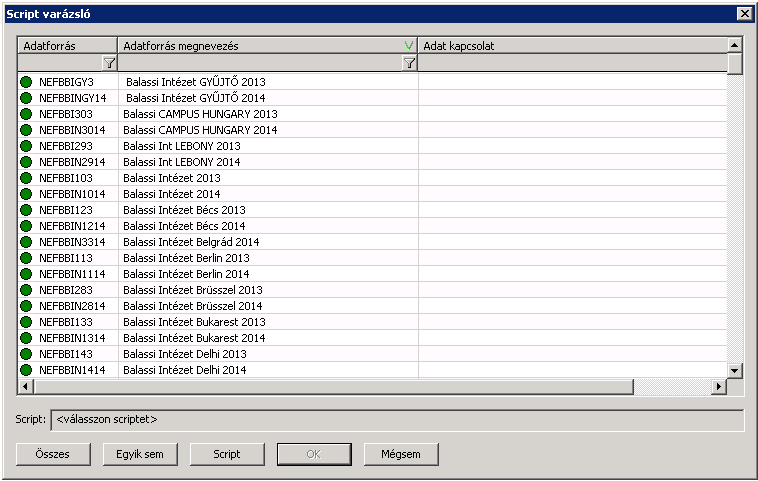Click the green V sort indicator
Viewport: 758px width, 481px height.
tap(409, 45)
